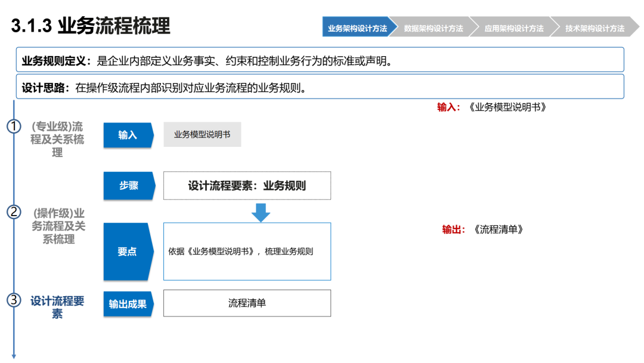Viewport: 644px width, 363px height.
Task: Click the blue 要点 pentagon label
Action: click(128, 251)
